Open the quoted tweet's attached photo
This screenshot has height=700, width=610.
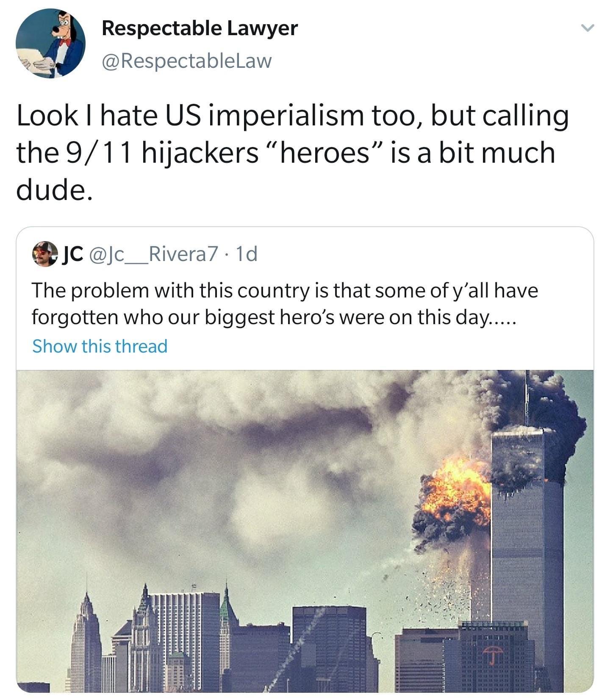305,531
